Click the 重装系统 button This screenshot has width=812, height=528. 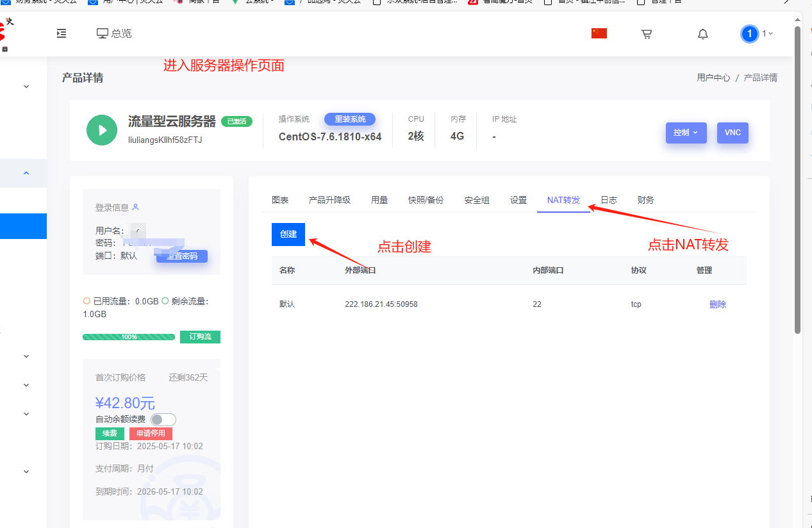coord(350,119)
